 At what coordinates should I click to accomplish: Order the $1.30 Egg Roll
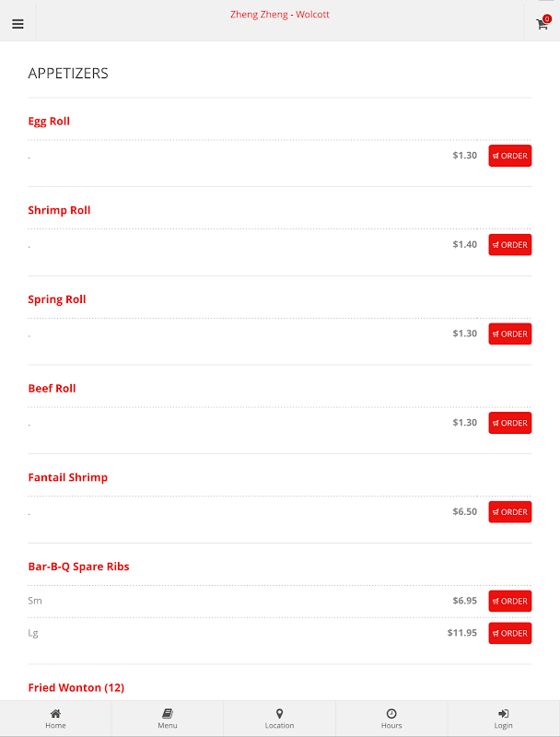tap(509, 156)
